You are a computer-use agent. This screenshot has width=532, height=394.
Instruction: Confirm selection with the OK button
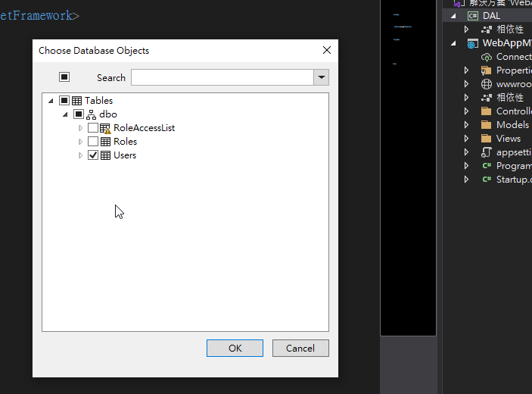coord(235,348)
